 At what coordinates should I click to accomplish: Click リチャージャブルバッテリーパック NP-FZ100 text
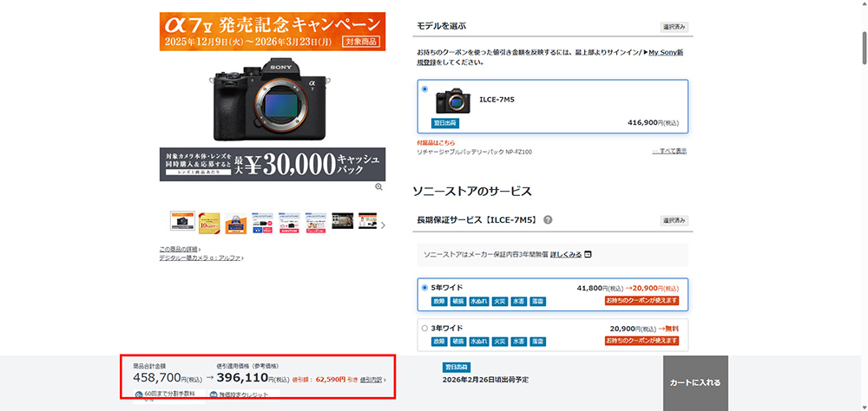475,152
